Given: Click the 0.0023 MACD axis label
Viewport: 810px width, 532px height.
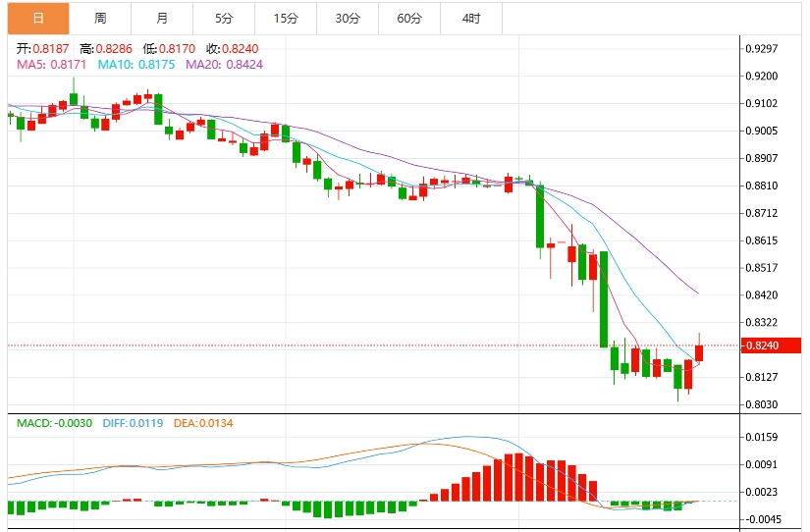Looking at the screenshot, I should [x=762, y=492].
